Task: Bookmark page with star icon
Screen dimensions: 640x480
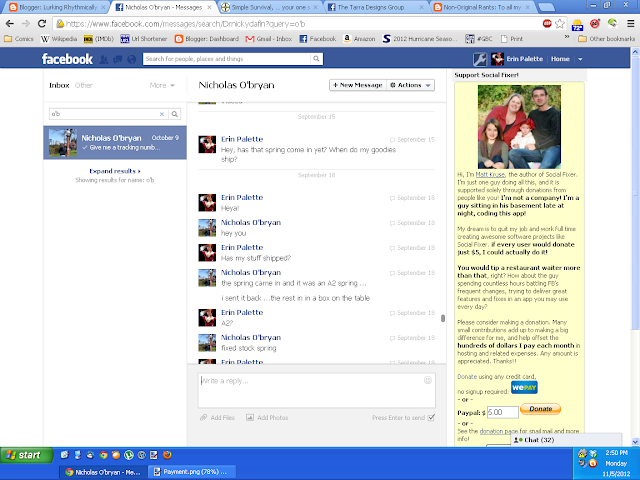Action: 560,24
